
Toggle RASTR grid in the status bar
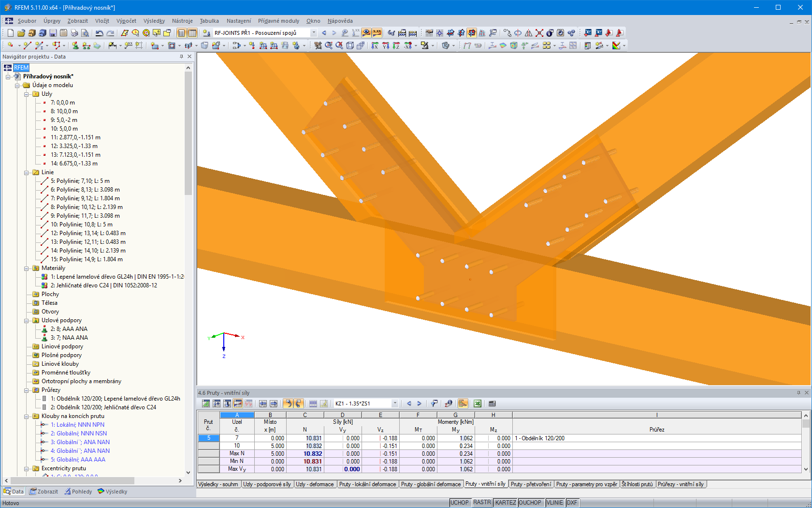coord(482,502)
